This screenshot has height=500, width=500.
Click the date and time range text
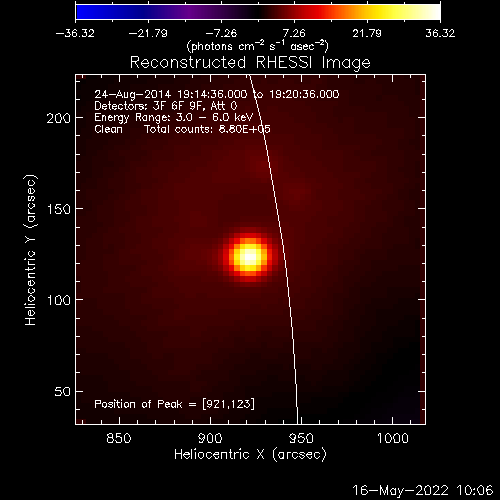[217, 94]
